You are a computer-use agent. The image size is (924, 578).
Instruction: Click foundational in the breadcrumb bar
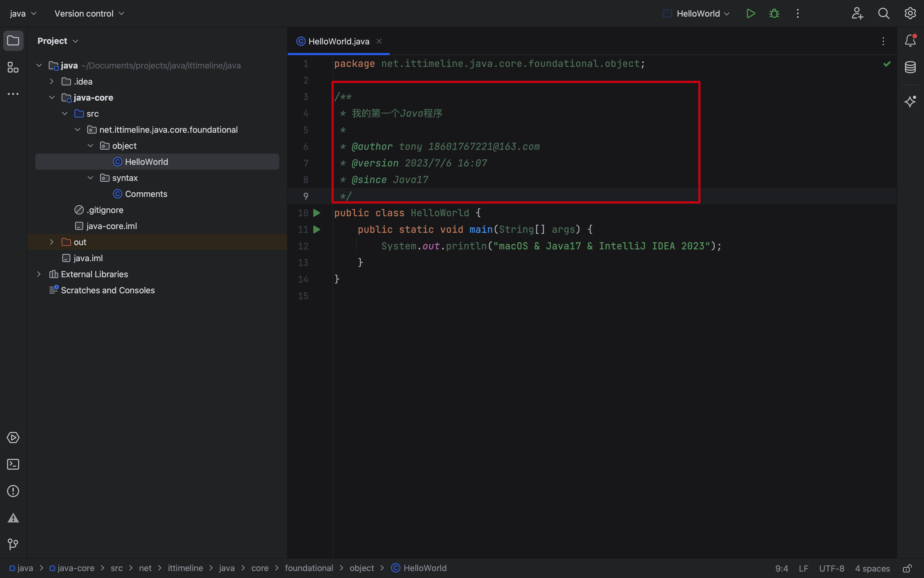click(309, 568)
